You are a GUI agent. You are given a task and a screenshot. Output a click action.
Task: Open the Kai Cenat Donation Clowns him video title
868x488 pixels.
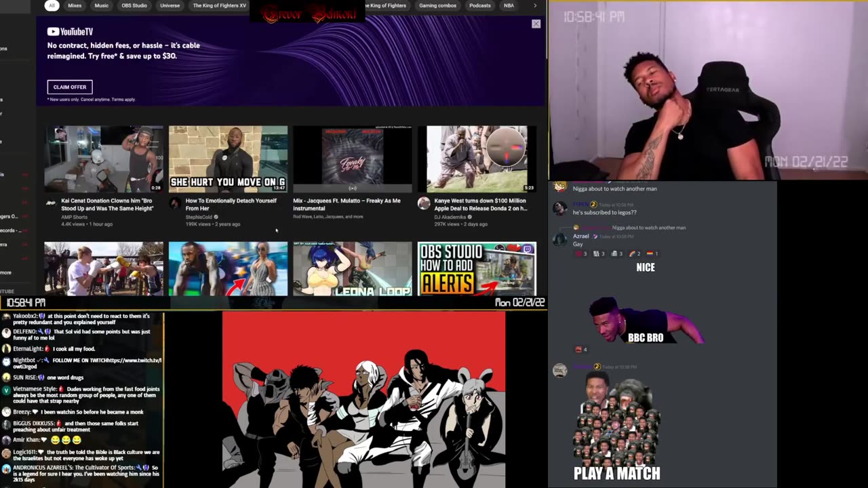[107, 205]
